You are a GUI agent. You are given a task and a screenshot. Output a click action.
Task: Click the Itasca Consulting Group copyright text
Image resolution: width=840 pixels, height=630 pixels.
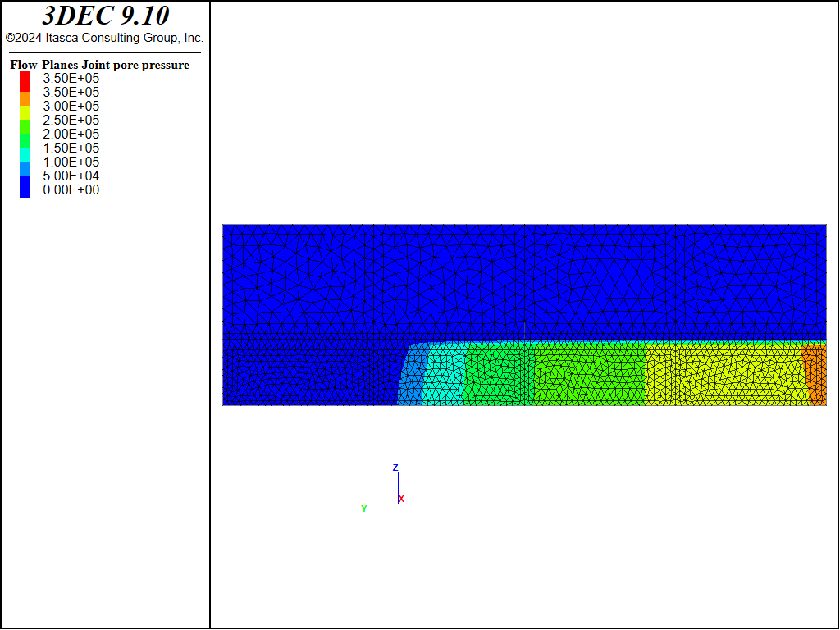point(105,38)
